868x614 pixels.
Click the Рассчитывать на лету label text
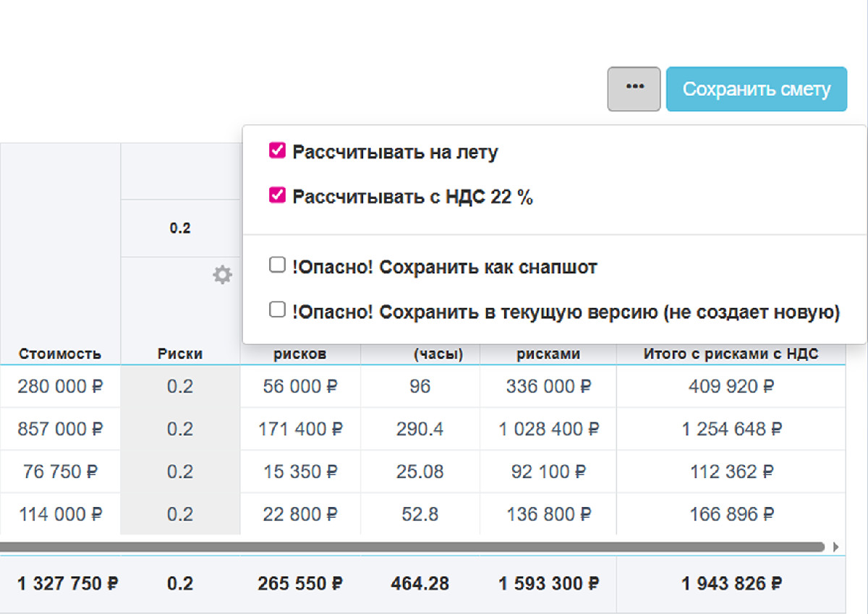coord(395,153)
